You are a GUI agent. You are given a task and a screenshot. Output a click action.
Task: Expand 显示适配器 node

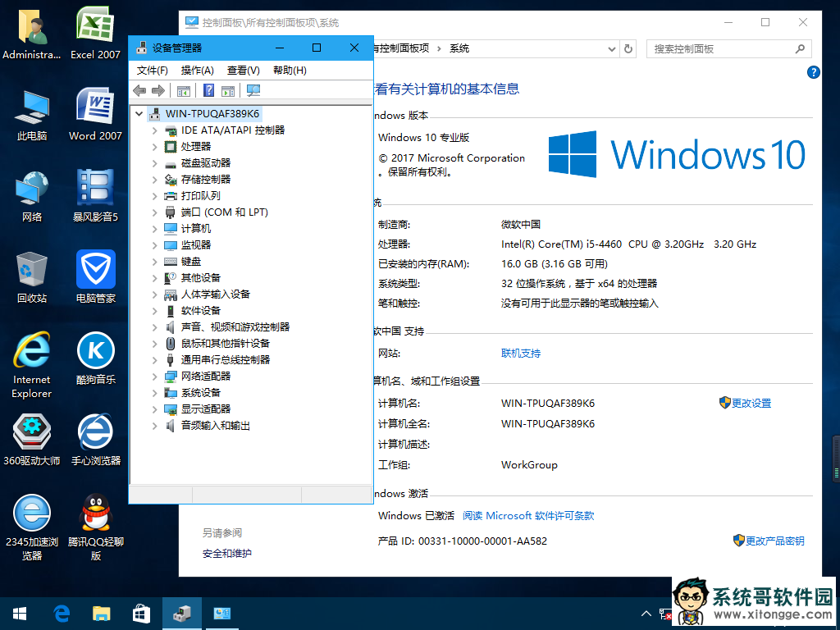pos(155,409)
